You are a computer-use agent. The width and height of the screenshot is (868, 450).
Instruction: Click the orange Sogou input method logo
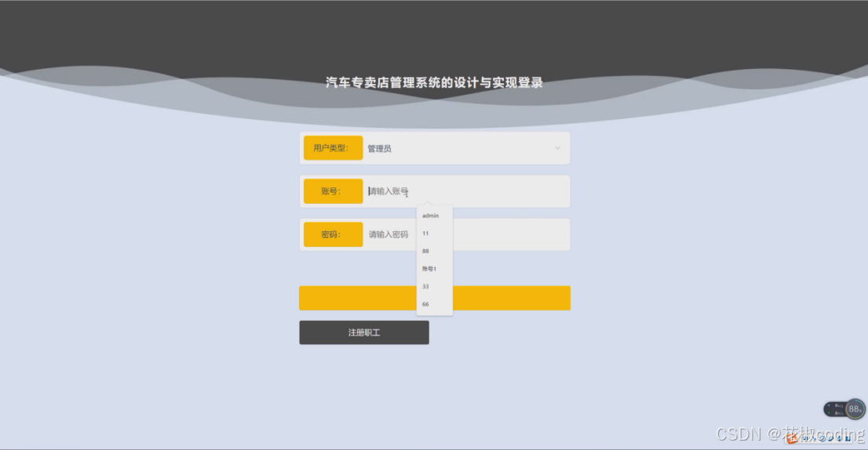pos(792,438)
